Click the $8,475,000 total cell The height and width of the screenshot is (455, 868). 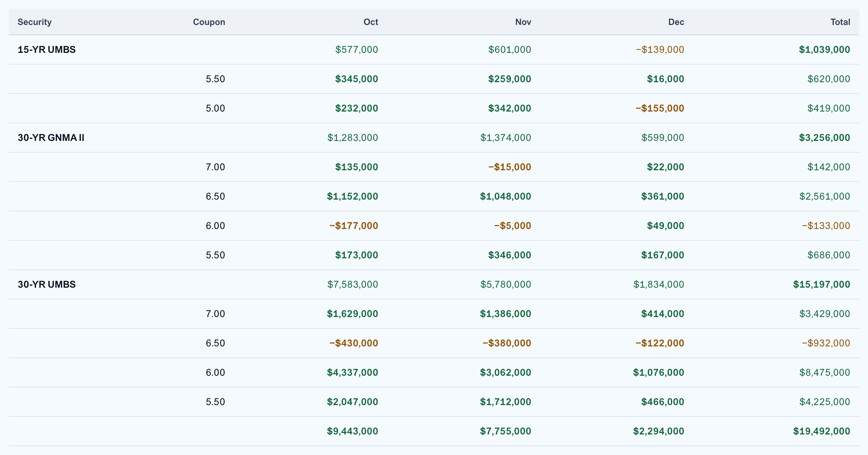click(824, 372)
